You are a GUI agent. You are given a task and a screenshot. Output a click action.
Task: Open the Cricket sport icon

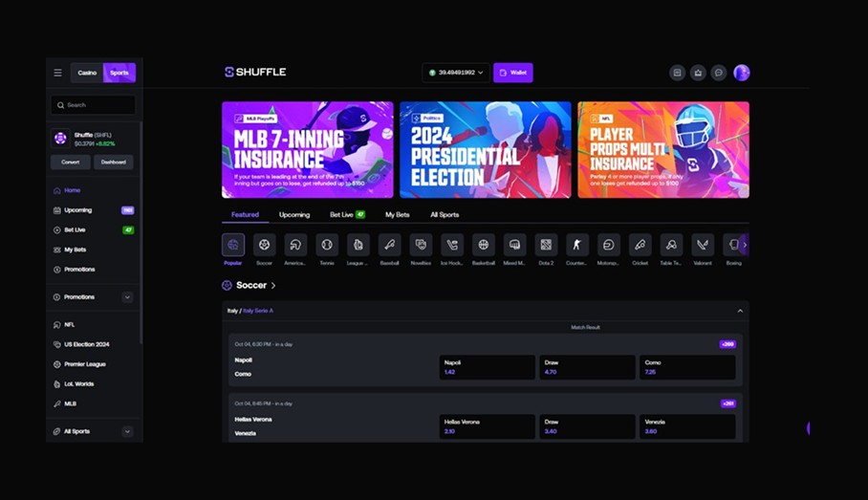(x=640, y=245)
